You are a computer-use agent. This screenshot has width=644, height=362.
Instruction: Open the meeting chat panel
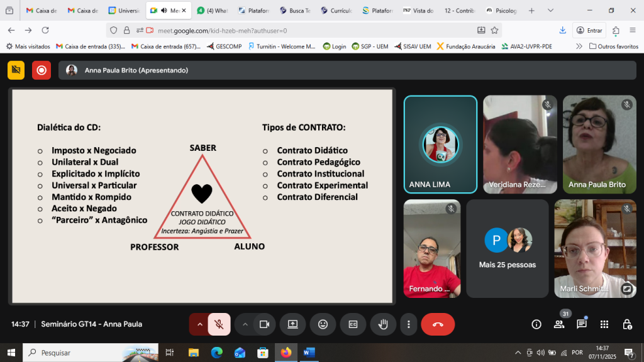tap(582, 324)
